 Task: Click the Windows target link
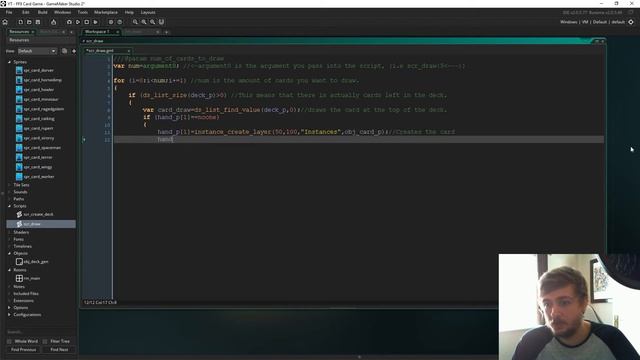pyautogui.click(x=569, y=22)
